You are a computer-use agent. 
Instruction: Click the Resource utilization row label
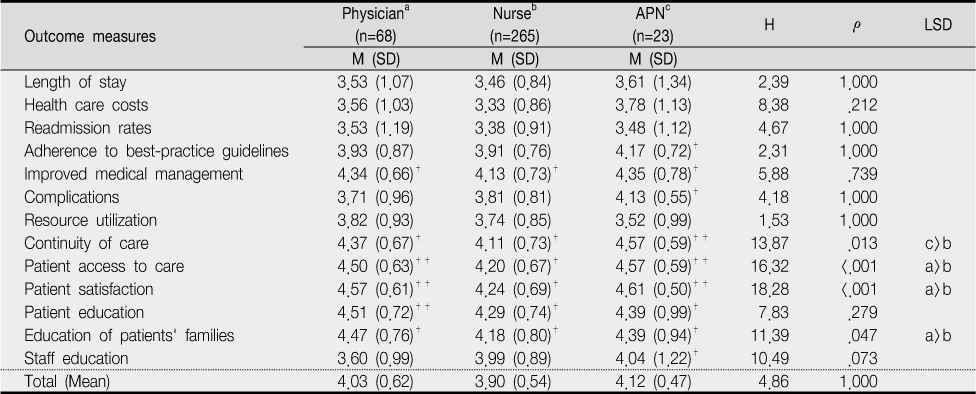(90, 220)
